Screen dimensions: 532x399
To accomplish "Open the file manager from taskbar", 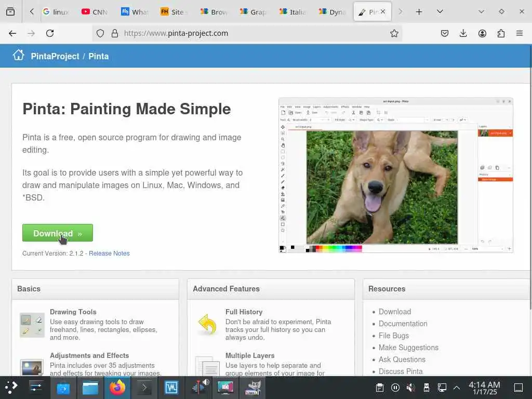I will tap(90, 388).
